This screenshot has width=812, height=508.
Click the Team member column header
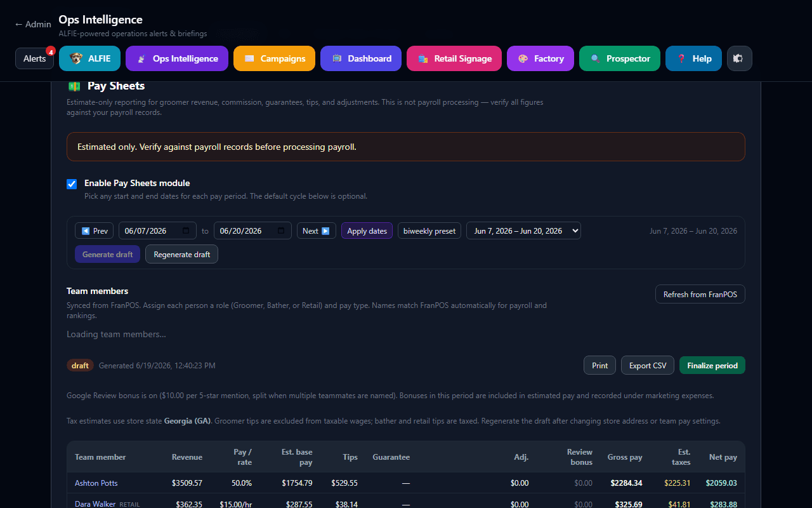pos(100,457)
